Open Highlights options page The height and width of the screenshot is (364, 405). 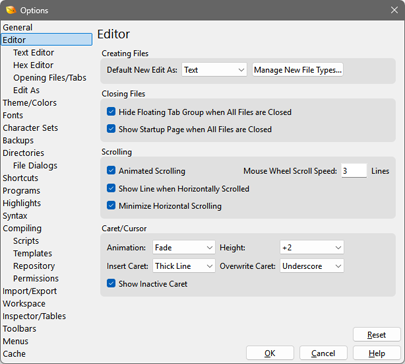[22, 203]
